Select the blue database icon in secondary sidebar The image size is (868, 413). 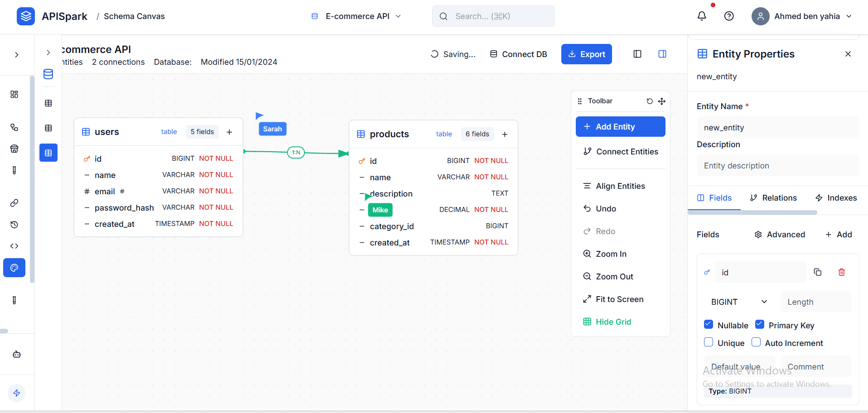48,74
